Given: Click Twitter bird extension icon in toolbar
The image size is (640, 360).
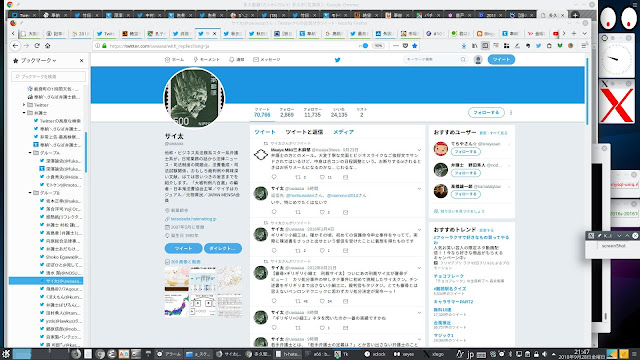Looking at the screenshot, I should (x=538, y=46).
